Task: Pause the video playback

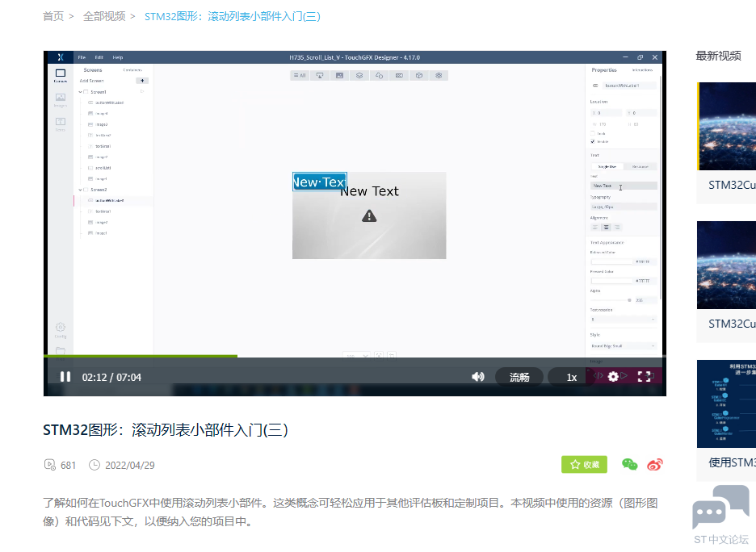Action: coord(65,377)
